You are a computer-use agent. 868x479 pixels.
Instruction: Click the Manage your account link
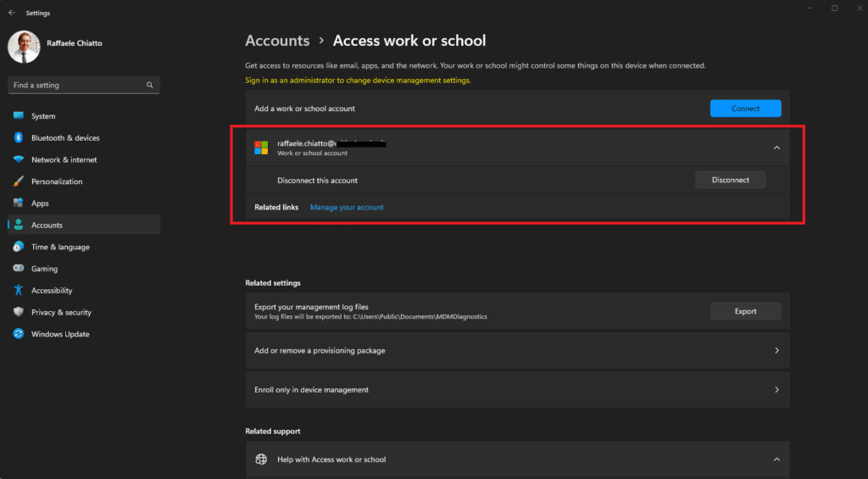(347, 207)
